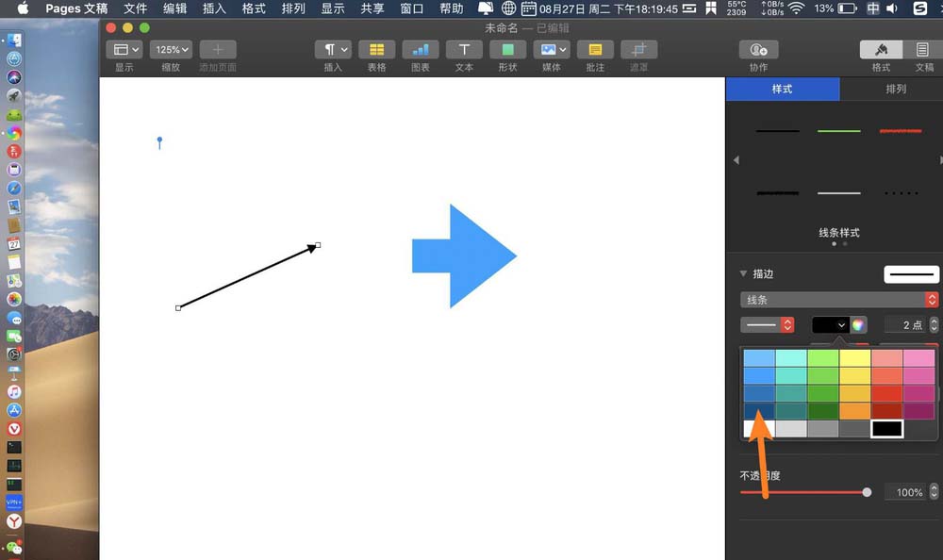Screen dimensions: 943x560
Task: Open the Media (媒体) toolbar dropdown
Action: (x=552, y=49)
